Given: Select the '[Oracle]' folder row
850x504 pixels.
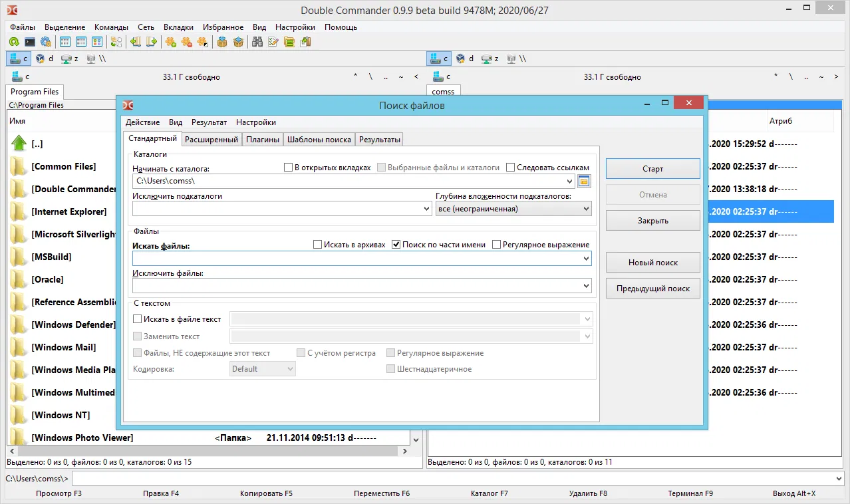Looking at the screenshot, I should (61, 279).
